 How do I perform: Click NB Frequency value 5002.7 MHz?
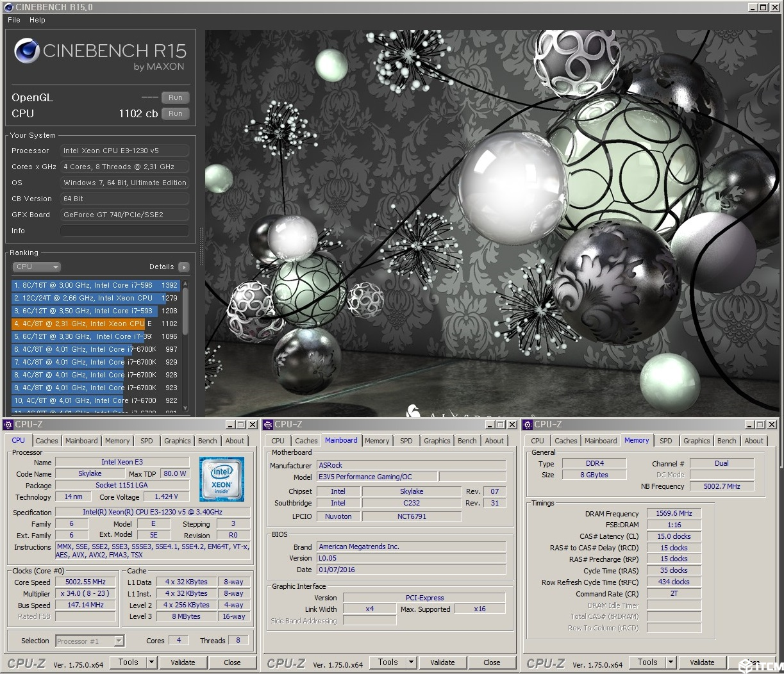point(722,486)
